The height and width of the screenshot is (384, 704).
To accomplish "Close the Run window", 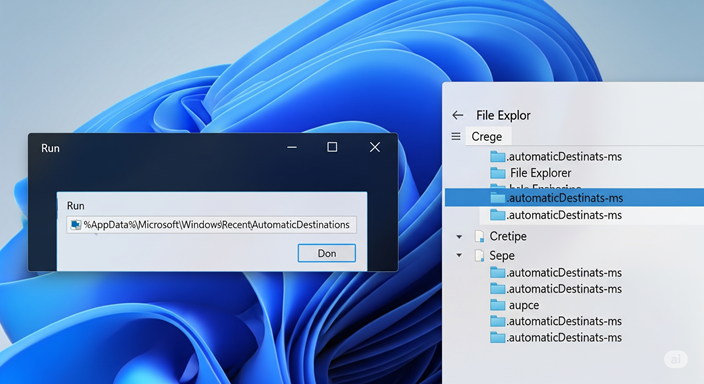I will coord(375,147).
